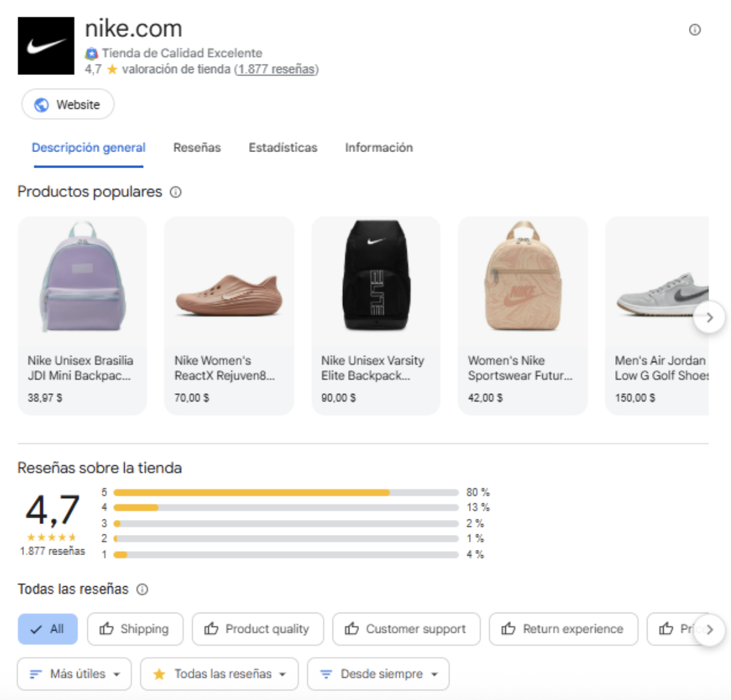Open the top-right information icon
The width and height of the screenshot is (731, 700).
point(695,30)
